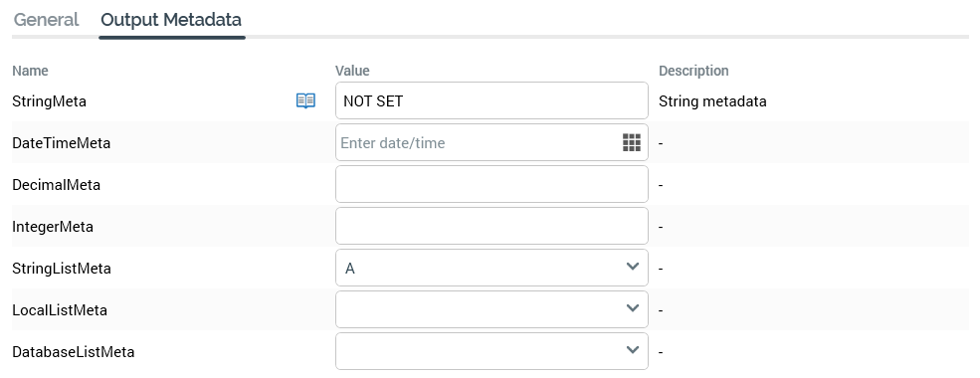
Task: Open the empty DatabaseListMeta combo box
Action: (491, 352)
